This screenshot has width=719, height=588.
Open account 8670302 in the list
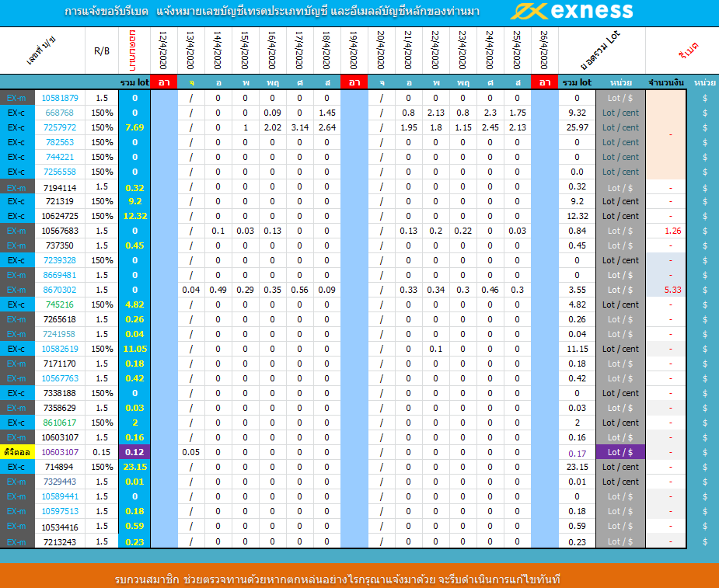pos(60,290)
